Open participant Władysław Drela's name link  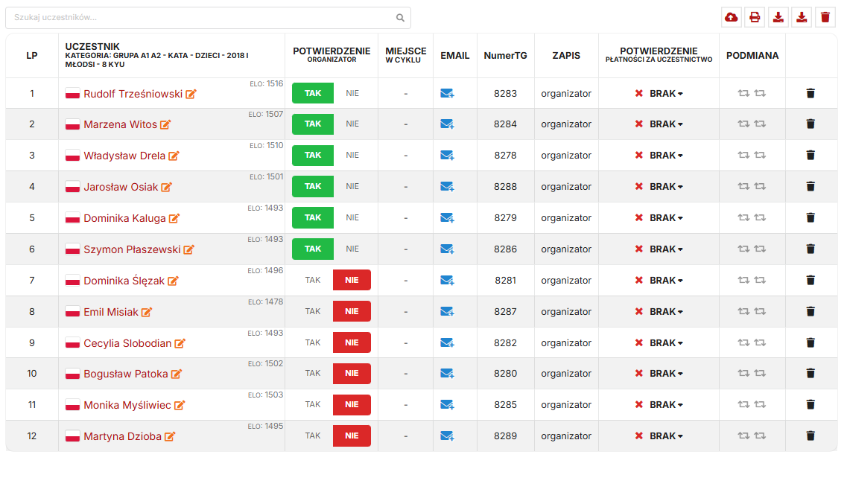[x=124, y=156]
